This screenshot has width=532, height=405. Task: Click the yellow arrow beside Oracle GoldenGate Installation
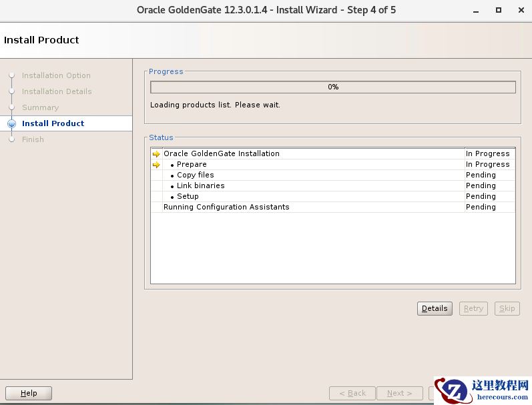pyautogui.click(x=156, y=154)
